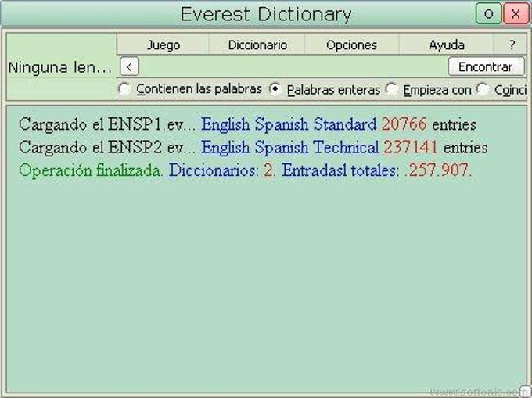Screen dimensions: 532x398
Task: Select Palabras enteras radio button
Action: (x=275, y=89)
